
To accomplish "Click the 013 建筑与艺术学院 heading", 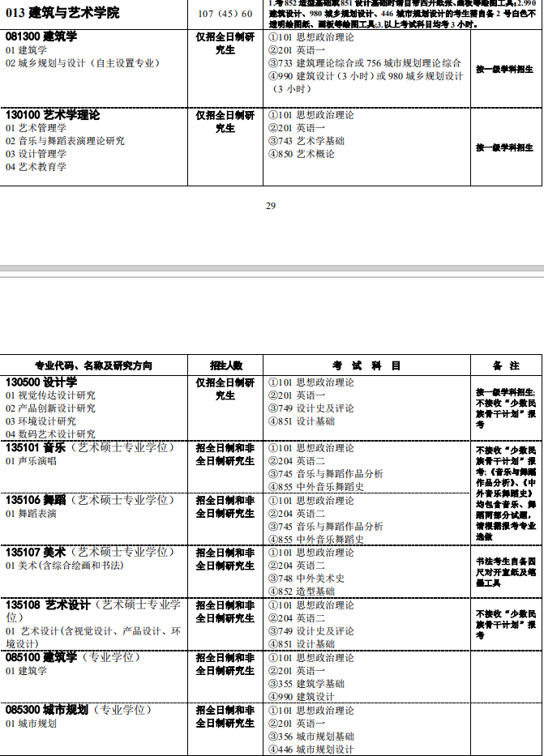I will click(x=62, y=13).
